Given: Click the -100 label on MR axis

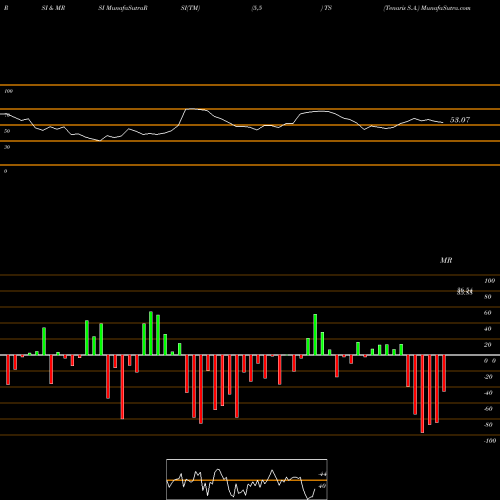Looking at the screenshot, I should (489, 441).
